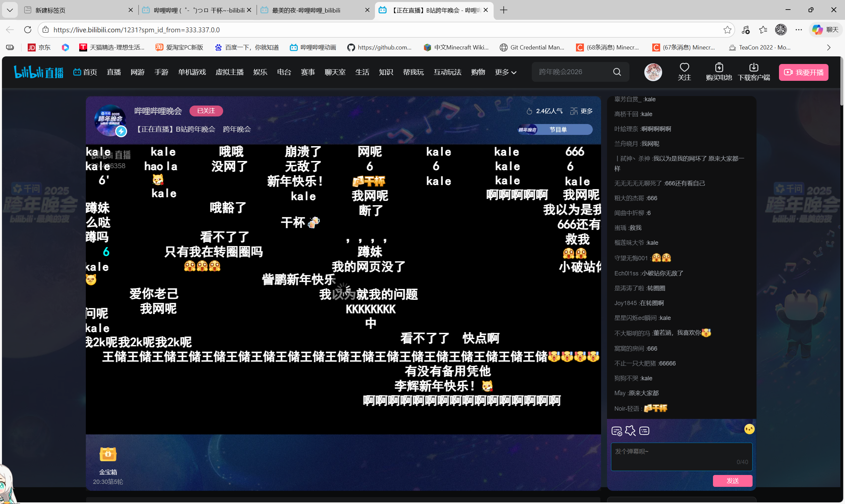Image resolution: width=845 pixels, height=504 pixels.
Task: Click the 发个弹幕呗~ message input field
Action: tap(681, 457)
